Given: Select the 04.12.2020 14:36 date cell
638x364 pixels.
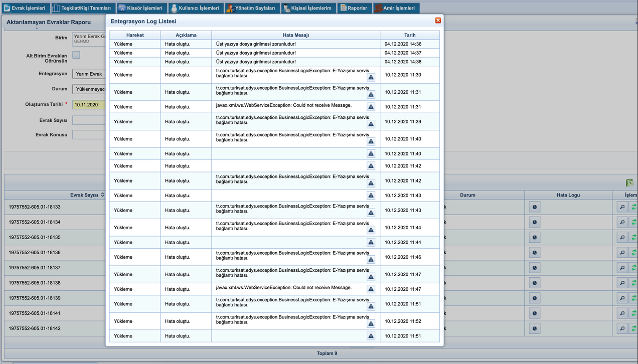Looking at the screenshot, I should pos(410,44).
